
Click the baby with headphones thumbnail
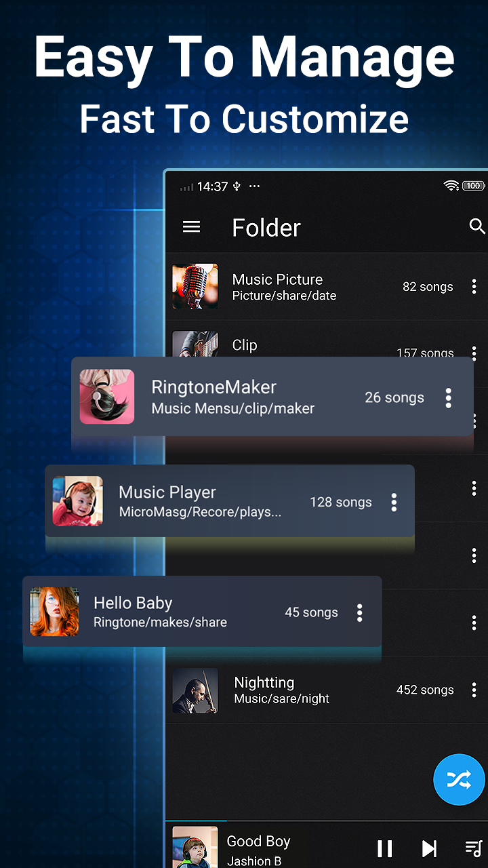[x=78, y=502]
